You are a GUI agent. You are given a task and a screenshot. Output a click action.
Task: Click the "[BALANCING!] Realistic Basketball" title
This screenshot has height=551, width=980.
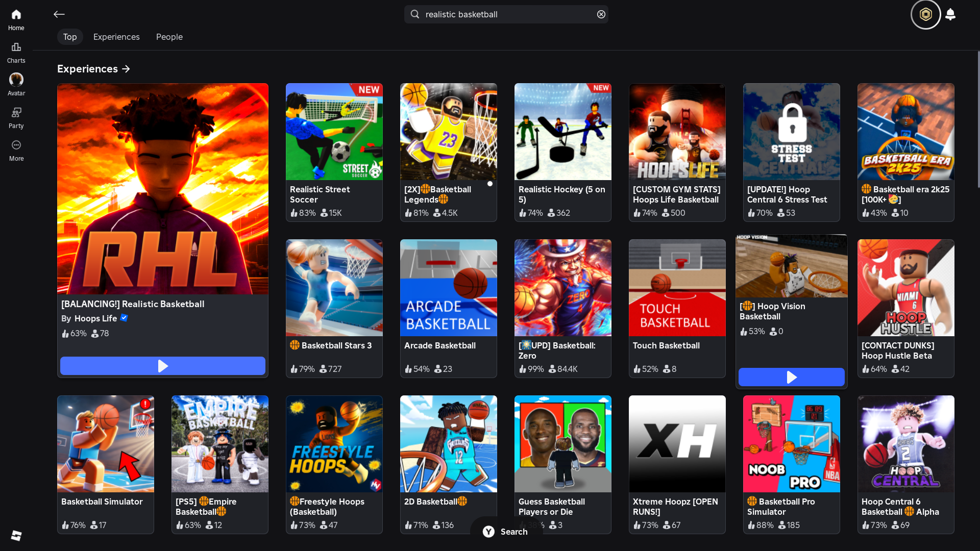(133, 304)
